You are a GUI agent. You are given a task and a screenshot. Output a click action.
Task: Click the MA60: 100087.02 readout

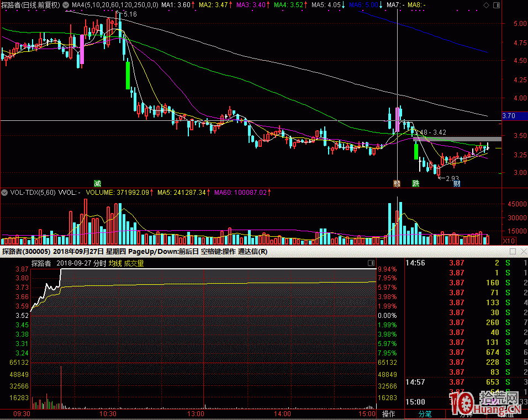point(240,193)
